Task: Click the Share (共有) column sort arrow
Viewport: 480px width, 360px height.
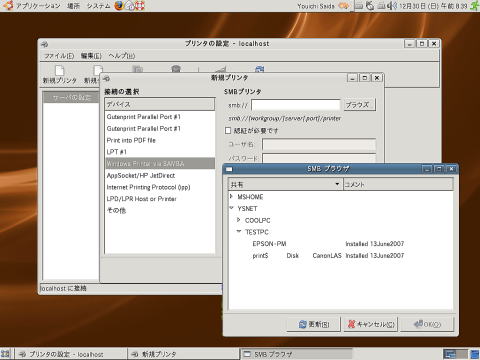Action: [337, 184]
